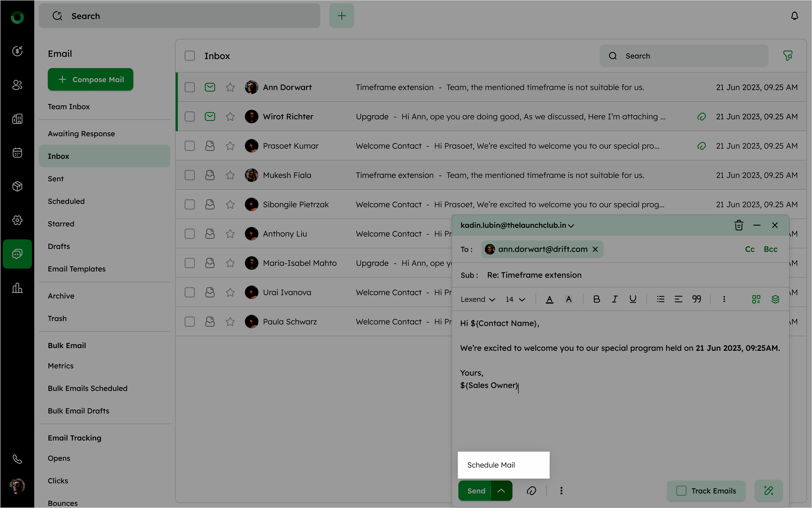Viewport: 812px width, 508px height.
Task: Enable the Track Emails checkbox
Action: tap(681, 491)
